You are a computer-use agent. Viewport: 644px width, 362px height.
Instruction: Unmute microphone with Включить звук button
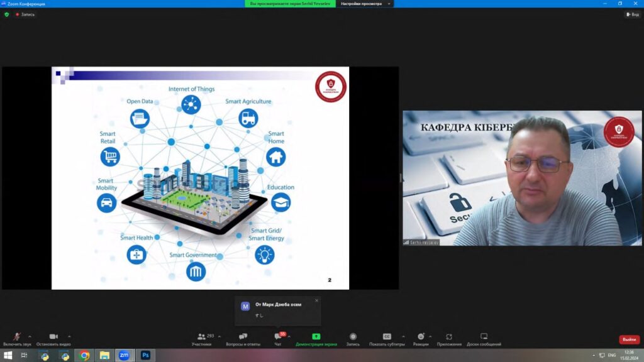pos(17,337)
